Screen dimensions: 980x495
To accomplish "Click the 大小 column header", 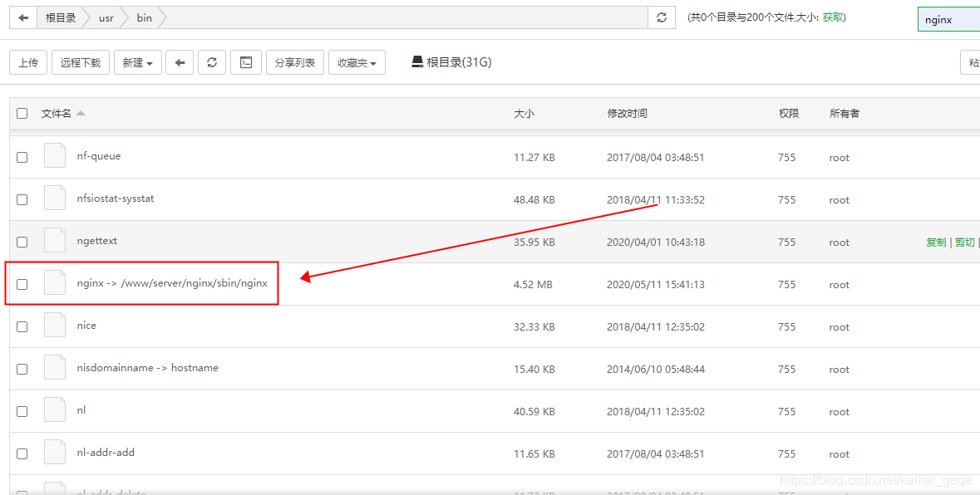I will (x=524, y=114).
